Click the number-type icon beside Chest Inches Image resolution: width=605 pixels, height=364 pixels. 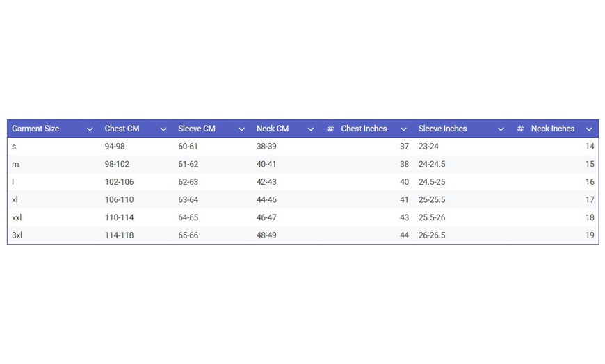[330, 129]
